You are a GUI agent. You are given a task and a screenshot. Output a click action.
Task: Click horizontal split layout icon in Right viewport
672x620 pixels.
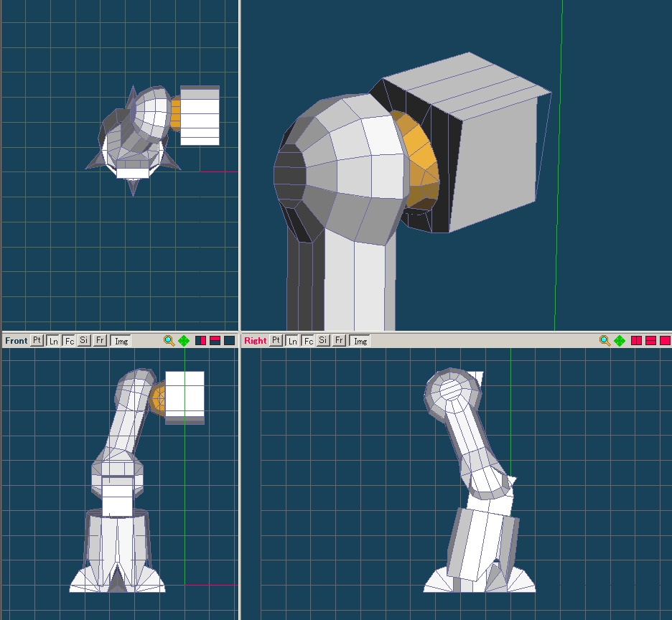coord(650,341)
